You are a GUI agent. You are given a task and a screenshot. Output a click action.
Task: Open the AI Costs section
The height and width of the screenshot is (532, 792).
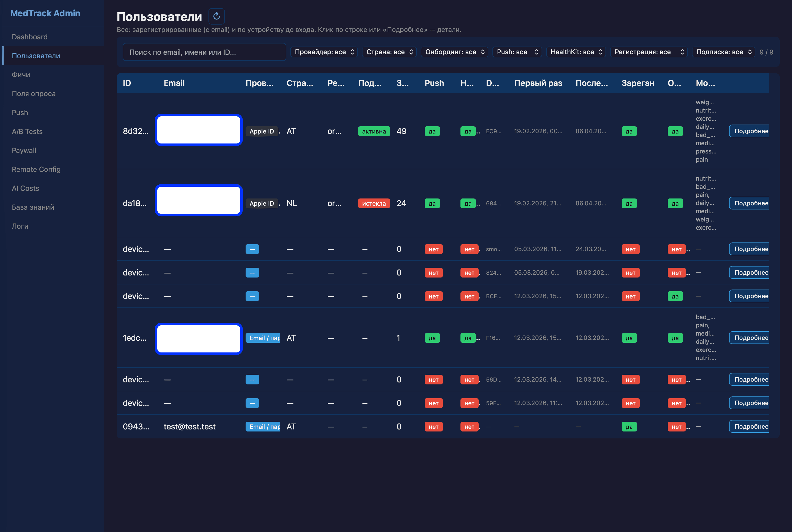click(x=25, y=188)
